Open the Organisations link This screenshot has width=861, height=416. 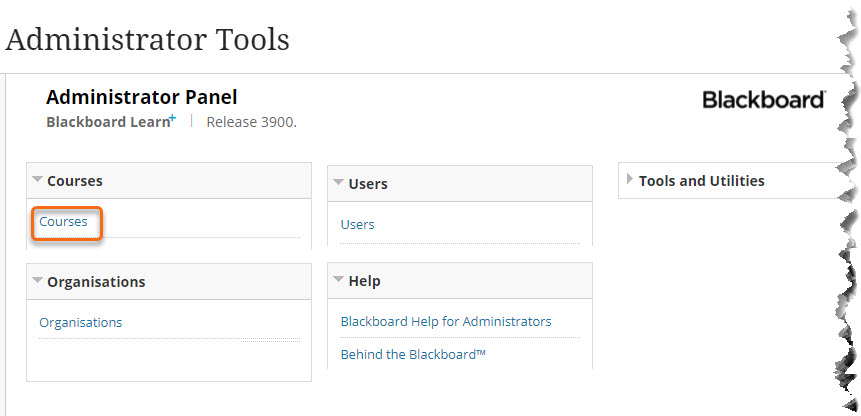pos(81,323)
